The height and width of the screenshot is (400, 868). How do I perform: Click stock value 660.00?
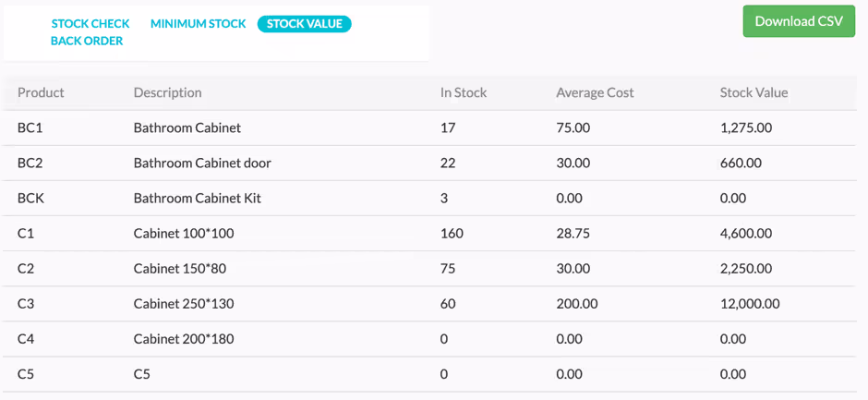[741, 164]
